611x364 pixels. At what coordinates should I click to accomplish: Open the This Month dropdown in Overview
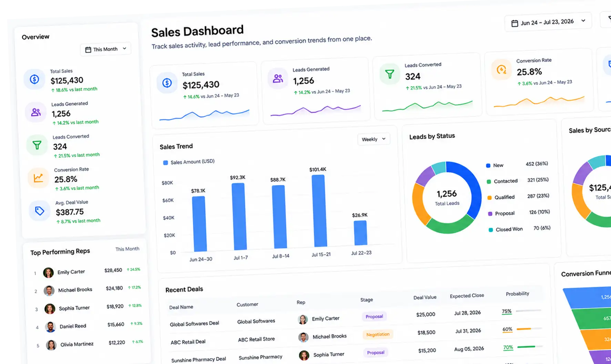[x=106, y=49]
